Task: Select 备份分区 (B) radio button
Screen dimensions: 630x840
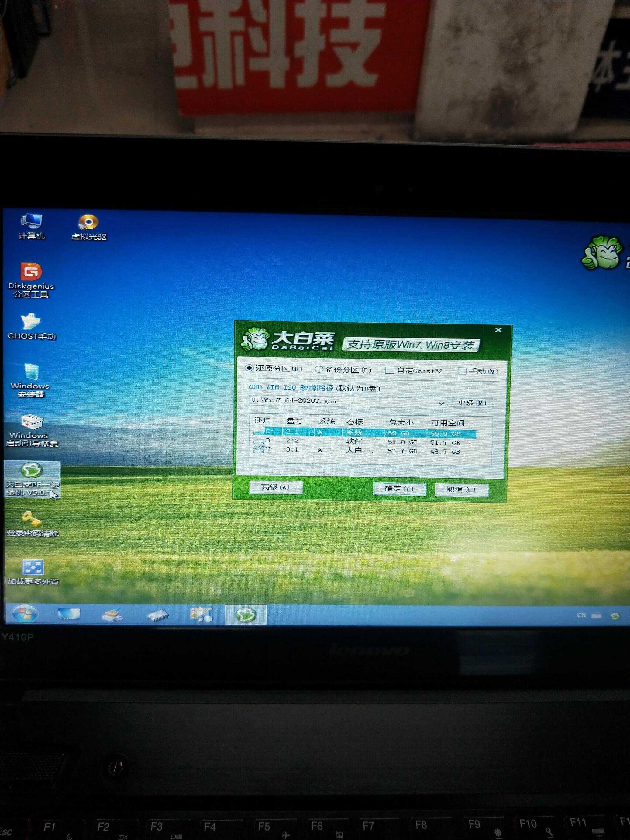Action: click(319, 369)
